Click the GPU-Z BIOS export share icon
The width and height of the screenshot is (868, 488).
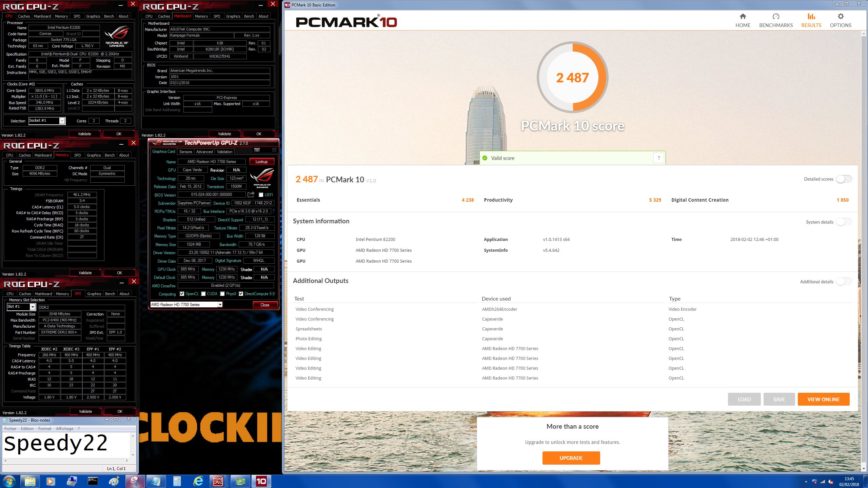[251, 195]
